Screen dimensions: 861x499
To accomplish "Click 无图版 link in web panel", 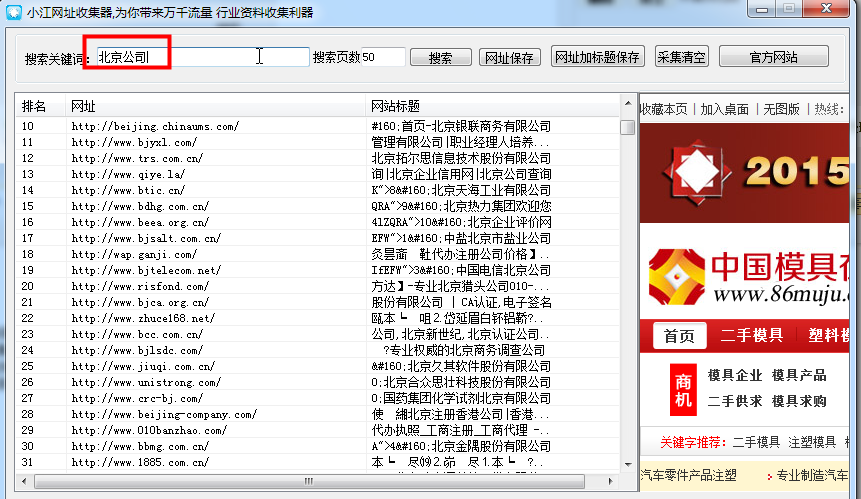I will coord(781,109).
